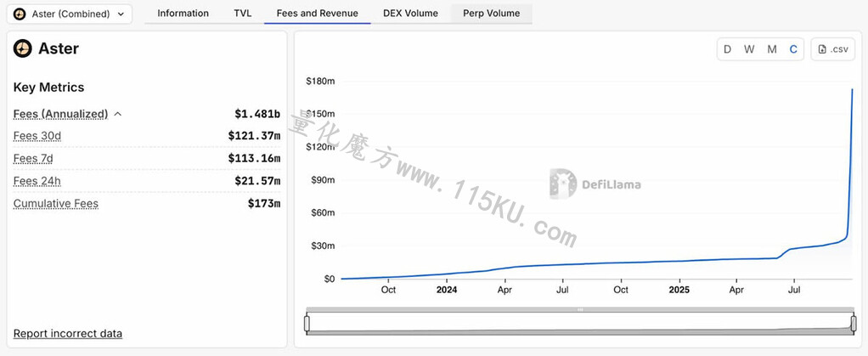Set chart interval to W (weekly)
The height and width of the screenshot is (356, 868).
(x=749, y=49)
